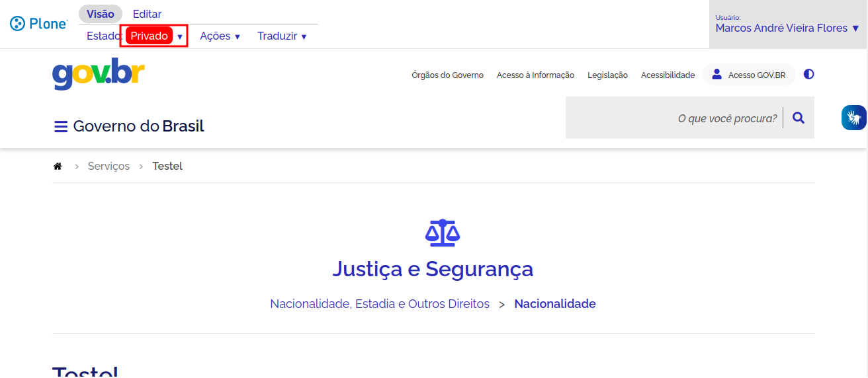Open the Marcos André Vieira Flores user menu
The width and height of the screenshot is (868, 378).
click(787, 28)
